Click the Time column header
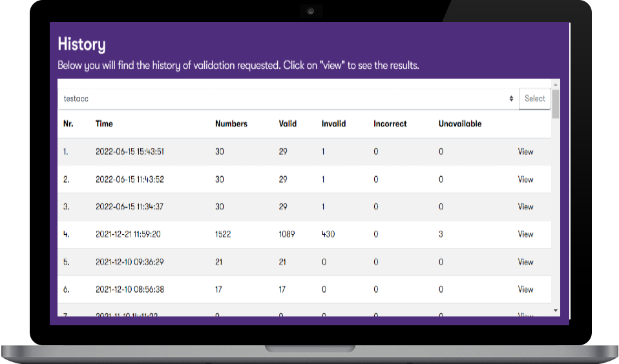The width and height of the screenshot is (619, 364). [x=104, y=124]
